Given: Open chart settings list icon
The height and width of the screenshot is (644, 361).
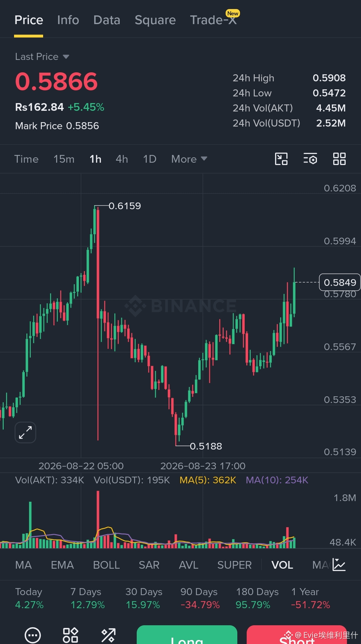Looking at the screenshot, I should 310,159.
